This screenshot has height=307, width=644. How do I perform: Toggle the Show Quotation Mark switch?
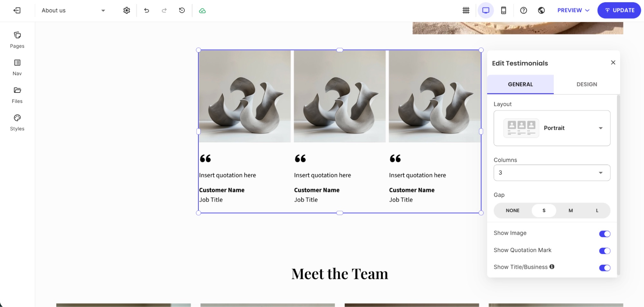point(605,251)
